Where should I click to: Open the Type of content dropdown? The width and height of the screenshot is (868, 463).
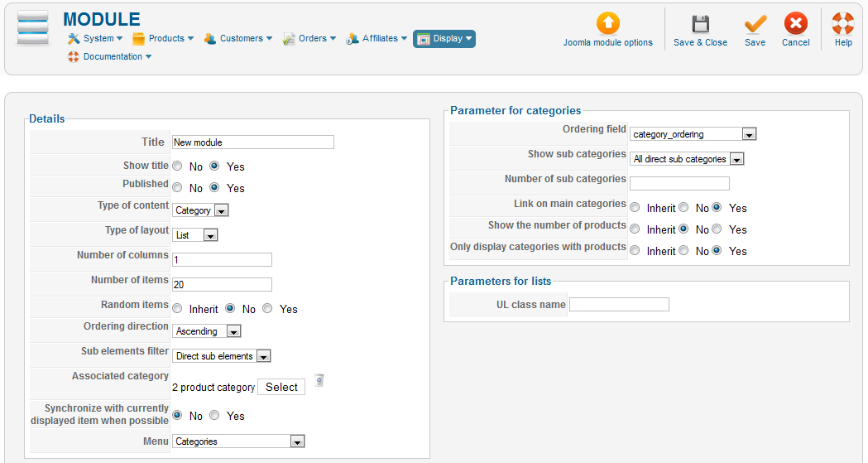(x=200, y=210)
